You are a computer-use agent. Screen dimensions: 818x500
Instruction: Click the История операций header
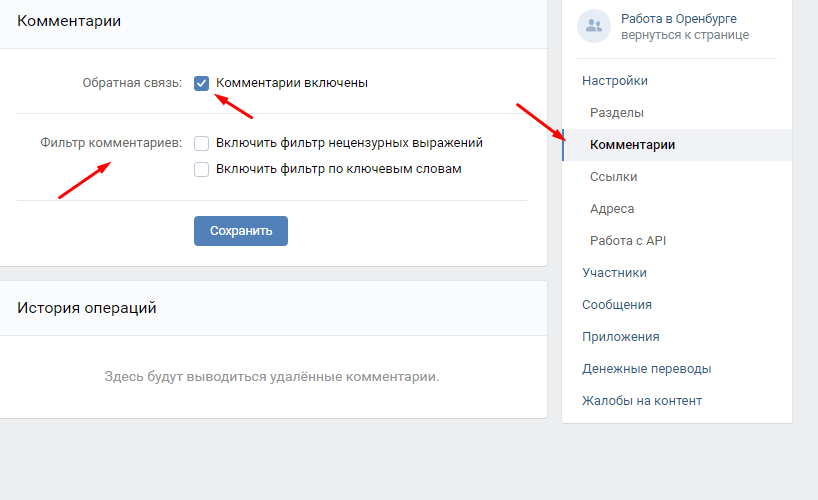(87, 308)
